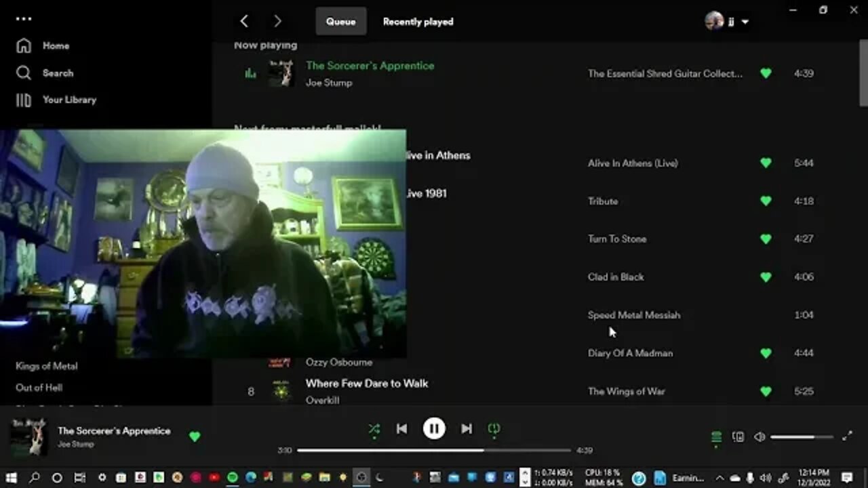The width and height of the screenshot is (868, 488).
Task: Unlike the track from album Tribute
Action: click(766, 201)
